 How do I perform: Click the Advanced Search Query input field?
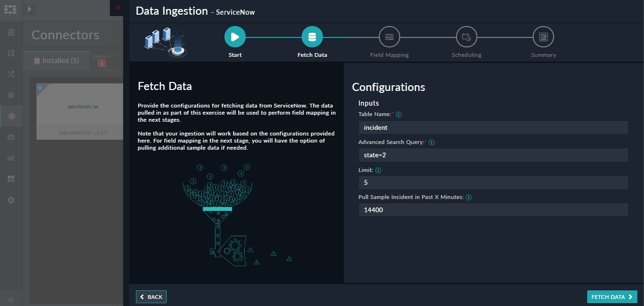[x=493, y=155]
